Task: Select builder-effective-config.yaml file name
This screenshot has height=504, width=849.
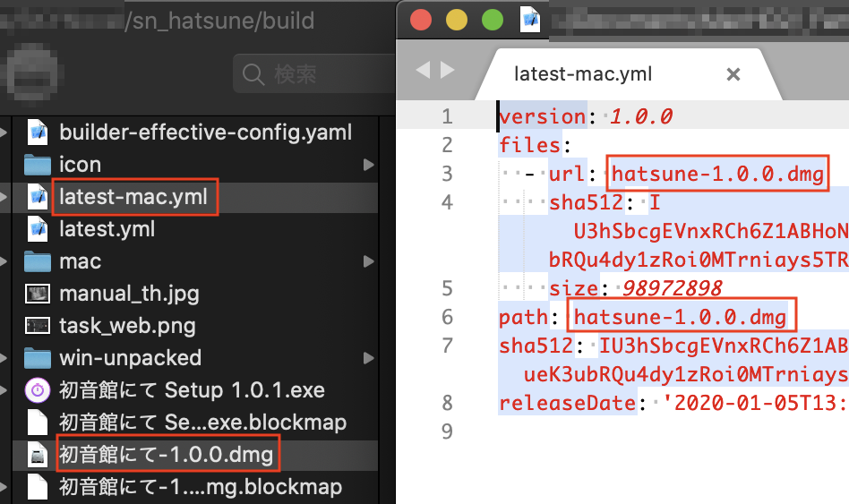Action: tap(206, 132)
